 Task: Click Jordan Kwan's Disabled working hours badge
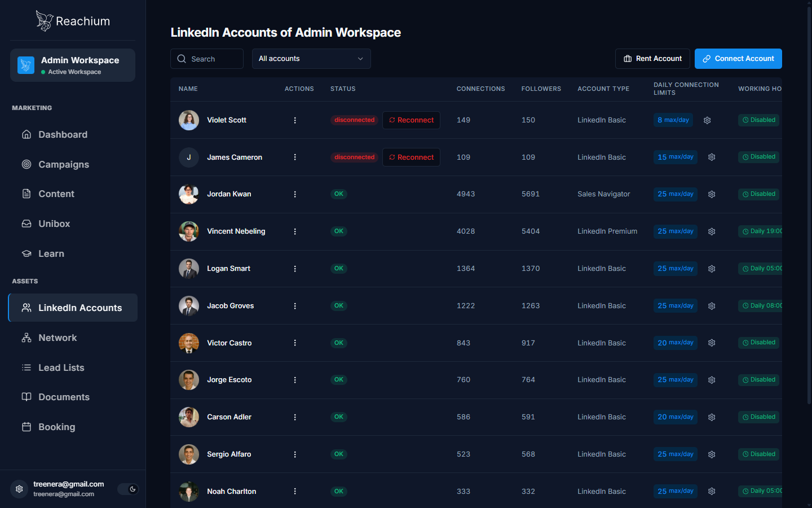pyautogui.click(x=758, y=194)
